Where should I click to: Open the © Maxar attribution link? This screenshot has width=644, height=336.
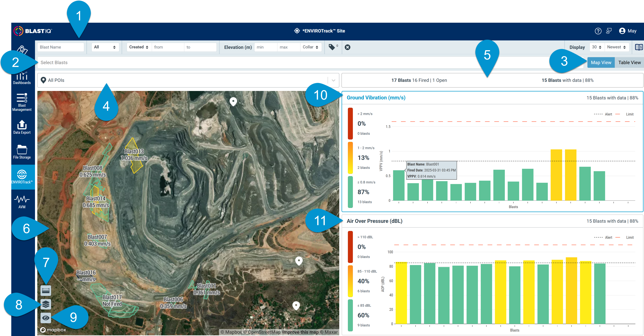click(x=329, y=332)
